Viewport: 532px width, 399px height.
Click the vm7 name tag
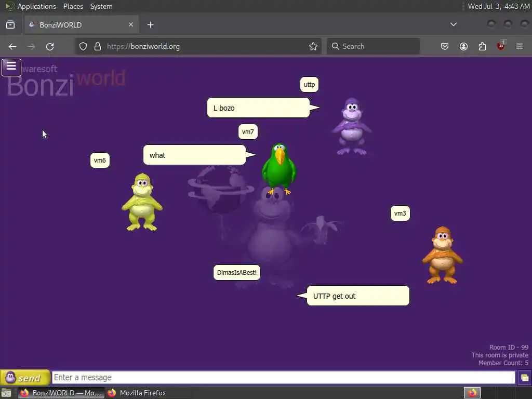[248, 131]
